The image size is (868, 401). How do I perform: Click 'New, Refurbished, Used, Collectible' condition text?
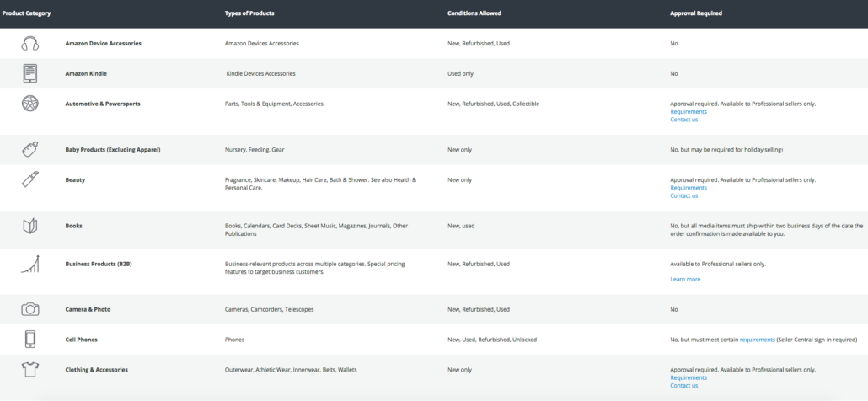click(x=493, y=104)
